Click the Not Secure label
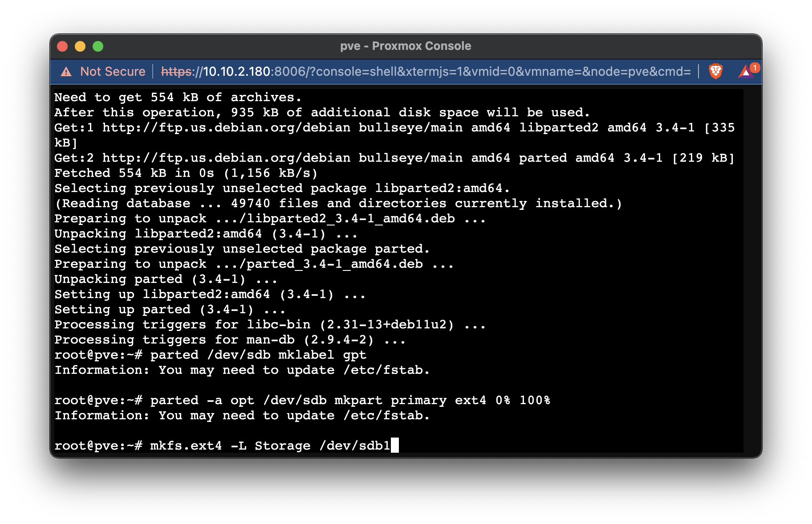 (x=113, y=71)
